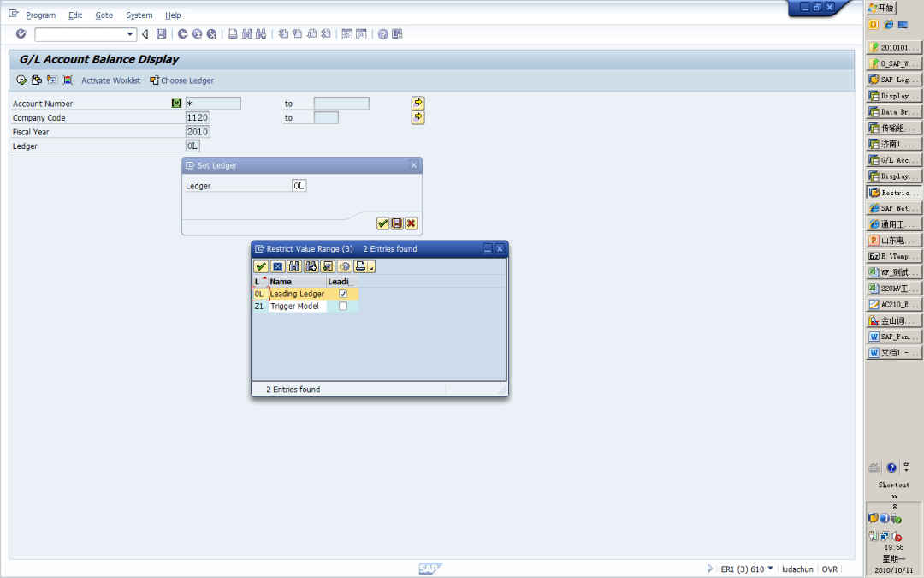The width and height of the screenshot is (924, 578).
Task: Click the Print icon in Restrict Value Range
Action: [x=359, y=267]
